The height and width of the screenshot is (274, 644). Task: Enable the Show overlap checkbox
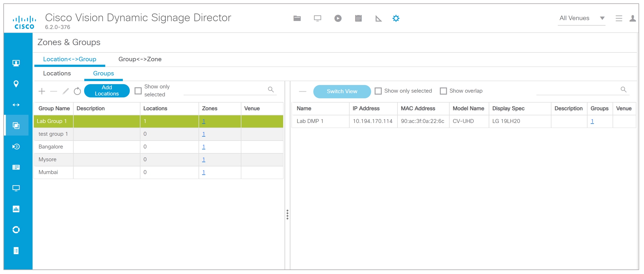pos(443,91)
